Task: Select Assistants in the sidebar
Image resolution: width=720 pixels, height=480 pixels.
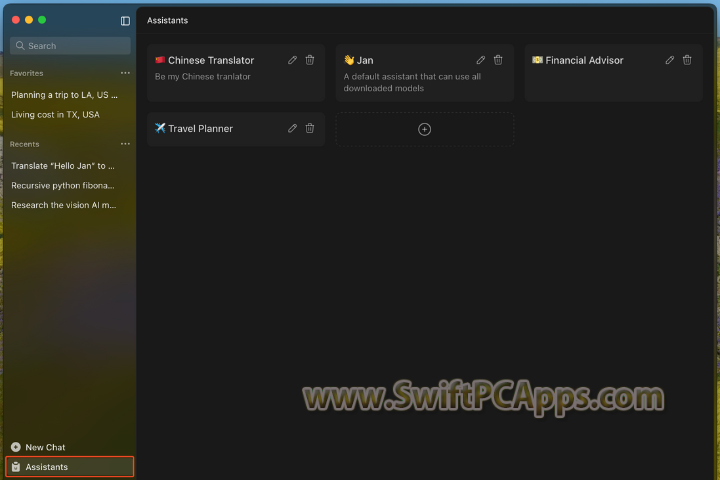Action: click(x=70, y=467)
